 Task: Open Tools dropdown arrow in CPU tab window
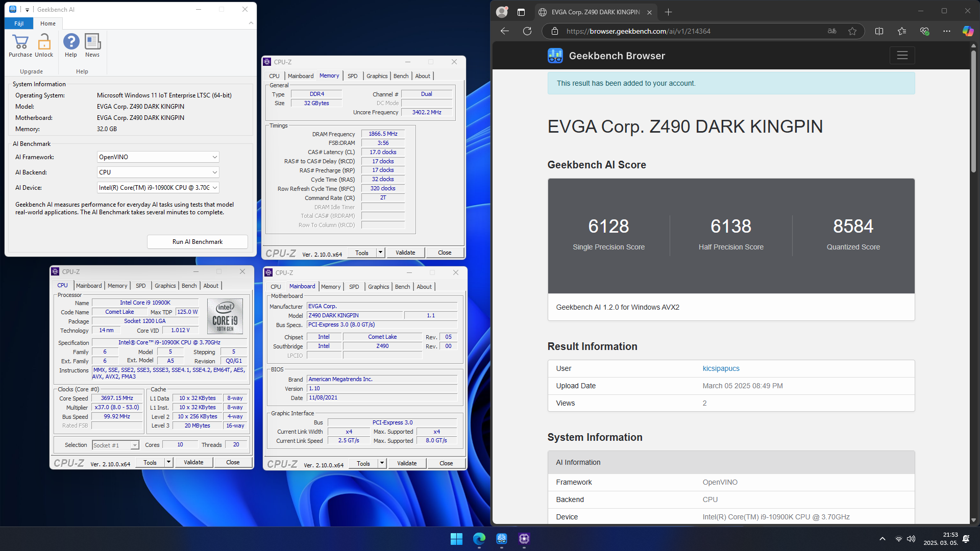click(x=168, y=463)
